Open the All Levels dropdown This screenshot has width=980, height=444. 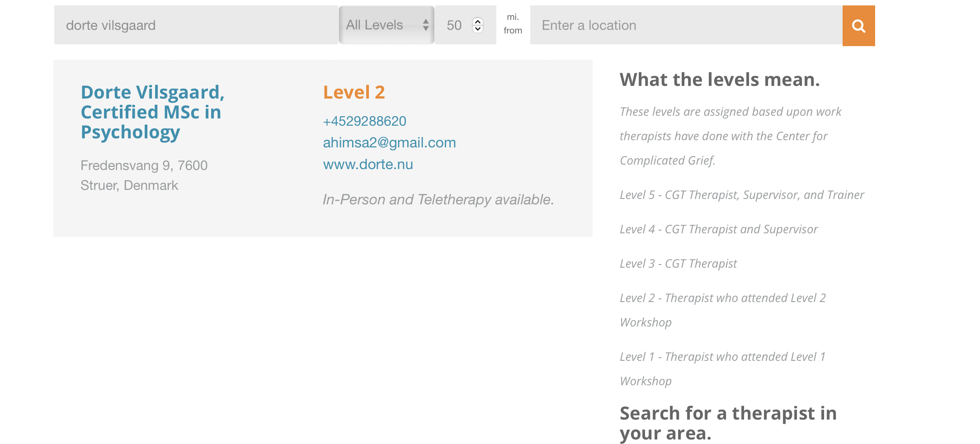coord(386,25)
